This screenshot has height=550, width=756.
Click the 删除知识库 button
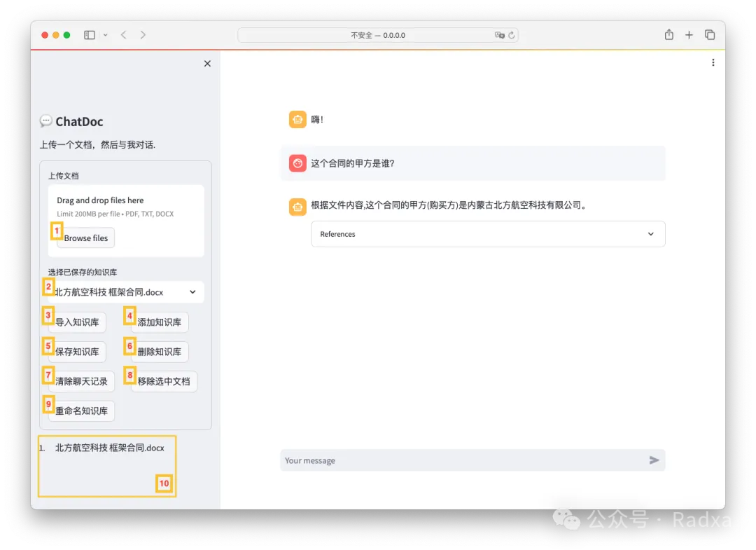(x=160, y=352)
